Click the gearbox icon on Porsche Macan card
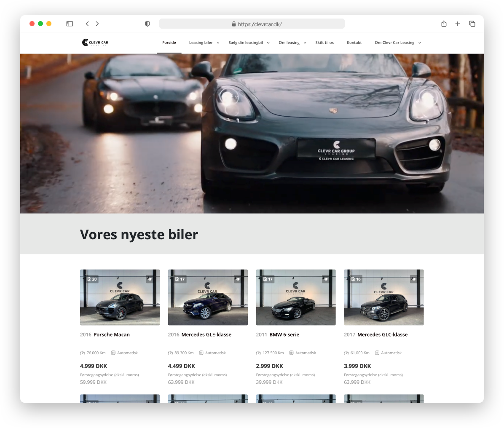 tap(113, 353)
